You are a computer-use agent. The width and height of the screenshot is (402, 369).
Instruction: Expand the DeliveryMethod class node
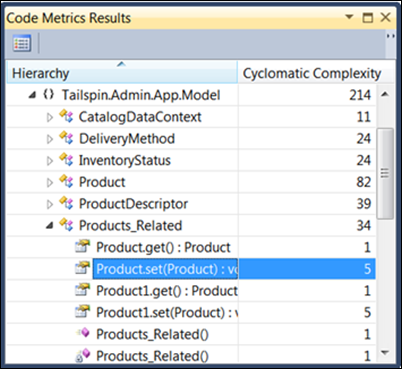pyautogui.click(x=50, y=139)
